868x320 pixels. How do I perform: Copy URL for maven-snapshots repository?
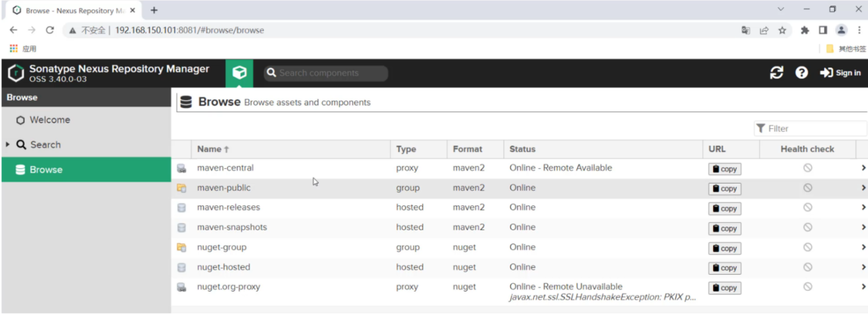724,228
